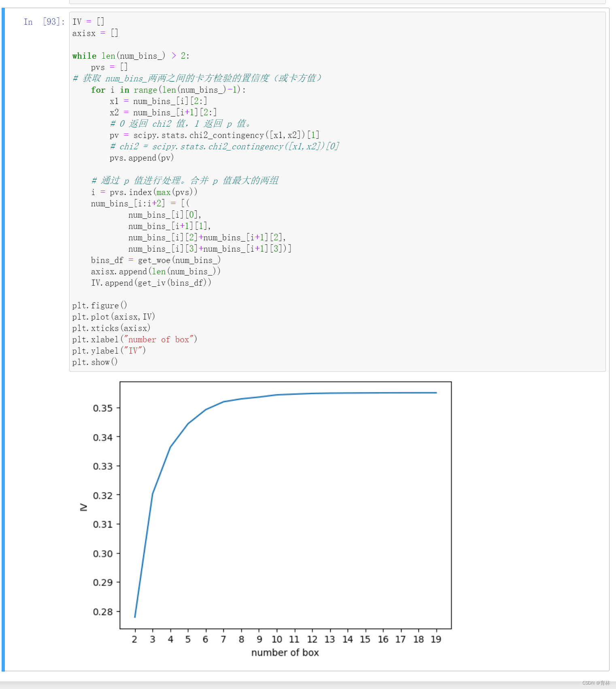The width and height of the screenshot is (616, 689).
Task: Click the line 'axisx = []'
Action: pos(95,33)
